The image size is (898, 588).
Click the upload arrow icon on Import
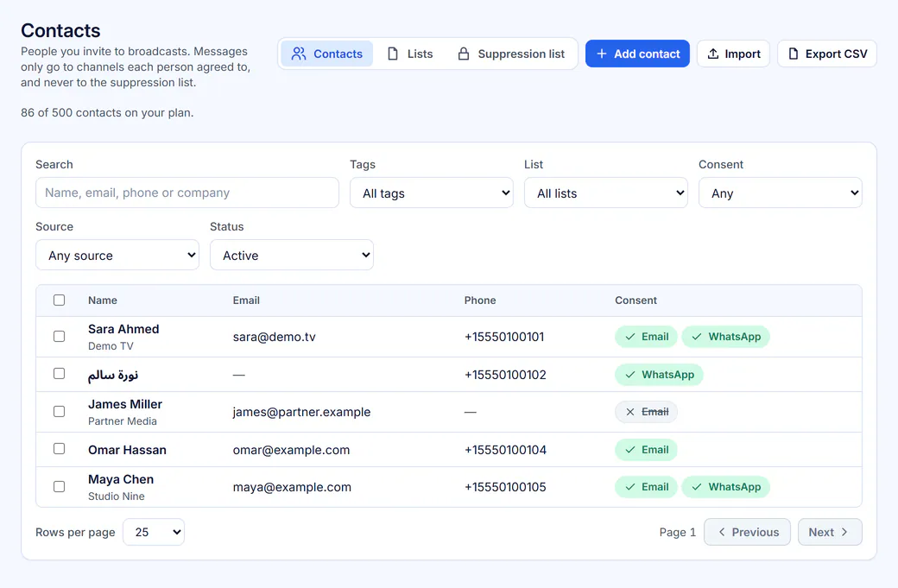tap(713, 54)
